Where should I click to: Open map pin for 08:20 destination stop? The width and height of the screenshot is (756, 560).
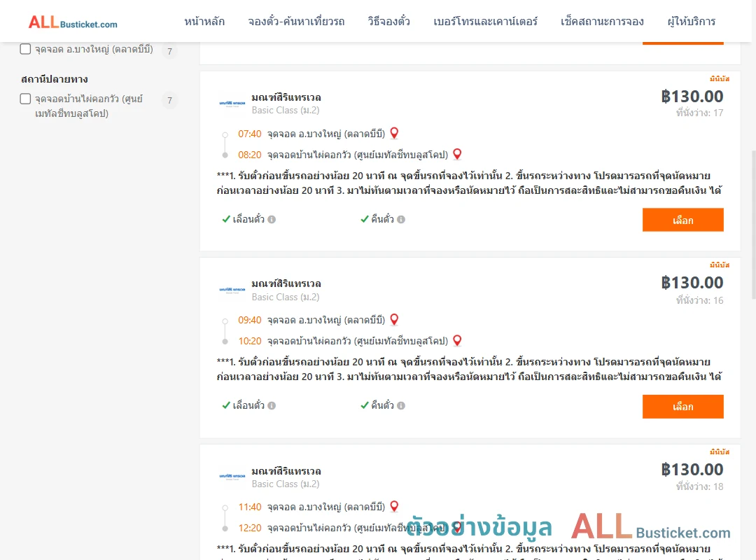pyautogui.click(x=457, y=154)
